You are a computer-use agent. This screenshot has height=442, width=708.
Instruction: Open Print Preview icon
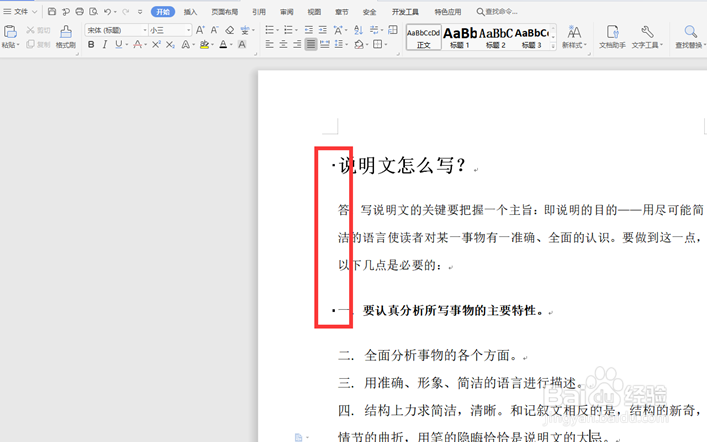pyautogui.click(x=93, y=11)
